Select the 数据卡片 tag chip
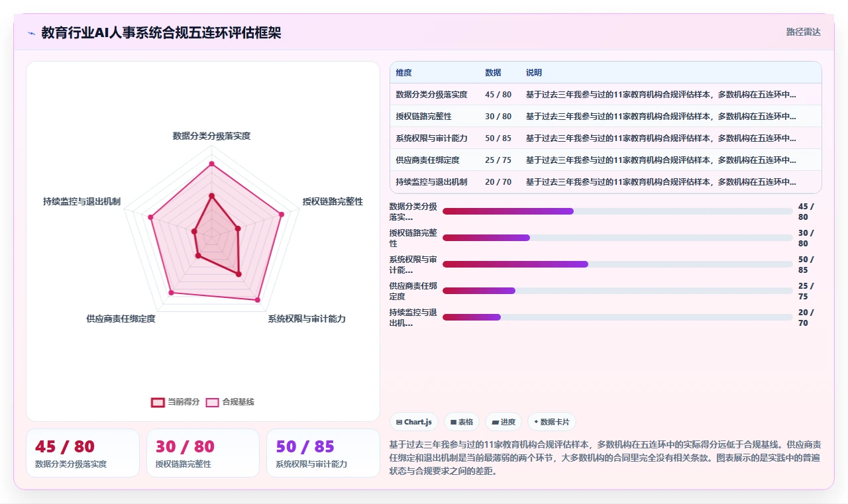 (552, 422)
